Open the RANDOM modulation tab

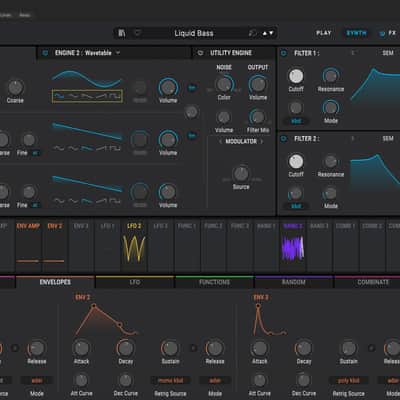point(294,282)
